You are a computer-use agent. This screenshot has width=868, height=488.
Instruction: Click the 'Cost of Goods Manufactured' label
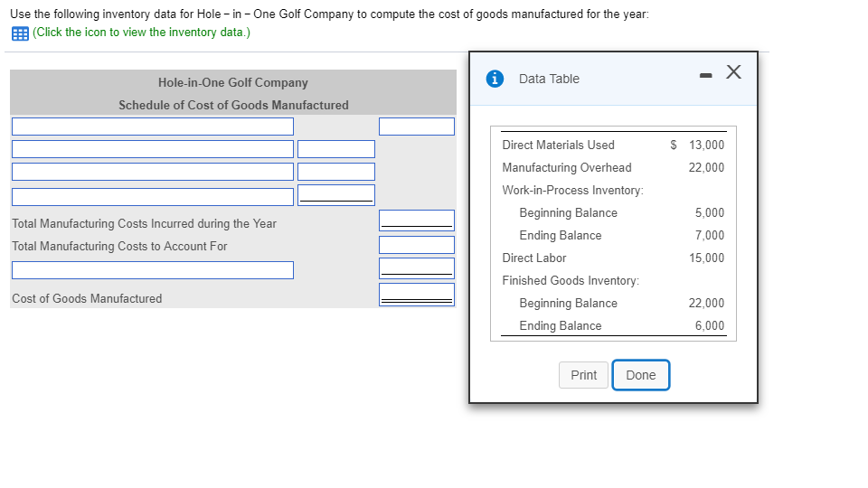(x=87, y=299)
